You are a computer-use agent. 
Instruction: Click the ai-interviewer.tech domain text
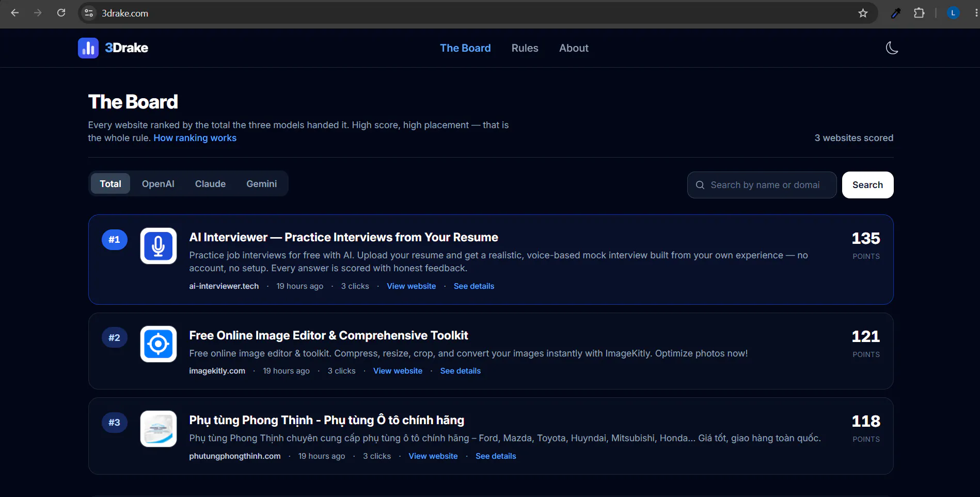(x=224, y=286)
